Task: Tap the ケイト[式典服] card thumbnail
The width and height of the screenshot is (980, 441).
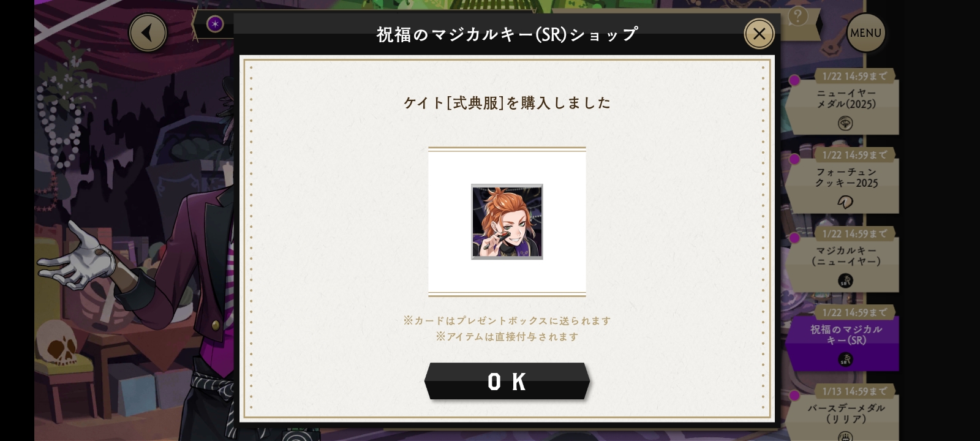Action: pos(507,222)
